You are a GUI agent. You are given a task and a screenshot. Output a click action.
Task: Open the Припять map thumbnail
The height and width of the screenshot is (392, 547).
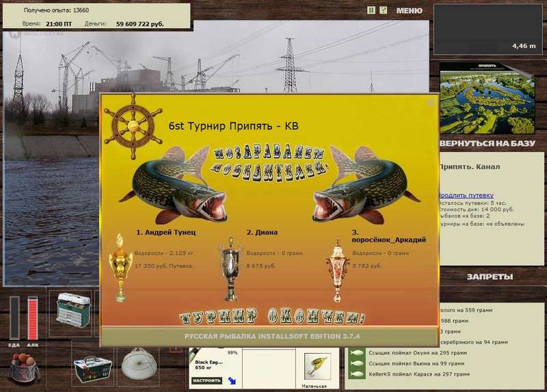tap(487, 98)
